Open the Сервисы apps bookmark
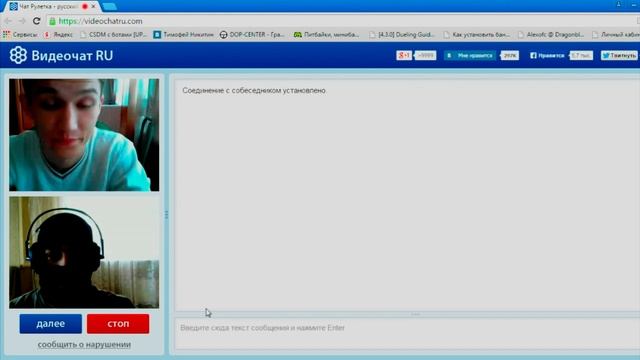 [x=20, y=35]
